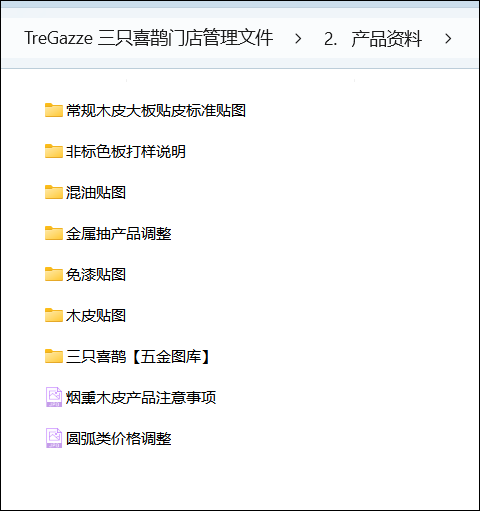Select the 木皮贴图 folder name
Screen dimensions: 480x511
pos(96,316)
